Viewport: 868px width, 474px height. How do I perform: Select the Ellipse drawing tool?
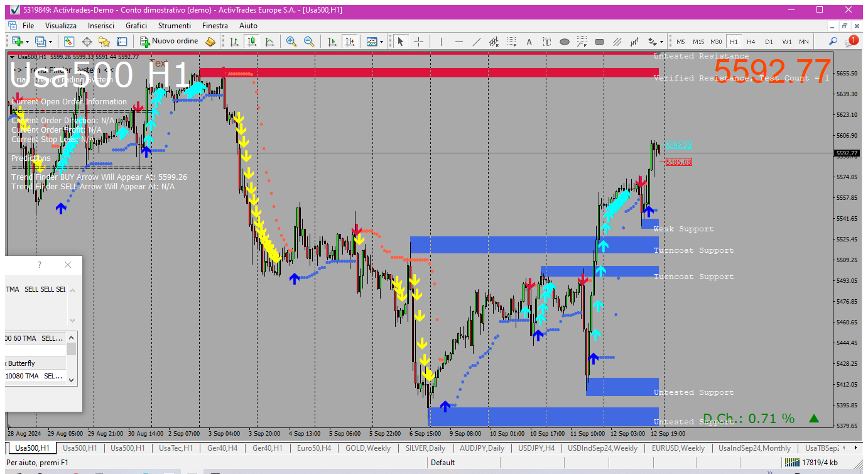(565, 41)
